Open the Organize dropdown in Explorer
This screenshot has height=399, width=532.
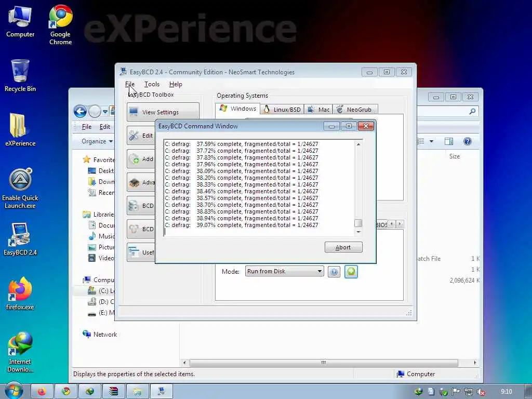[x=97, y=141]
